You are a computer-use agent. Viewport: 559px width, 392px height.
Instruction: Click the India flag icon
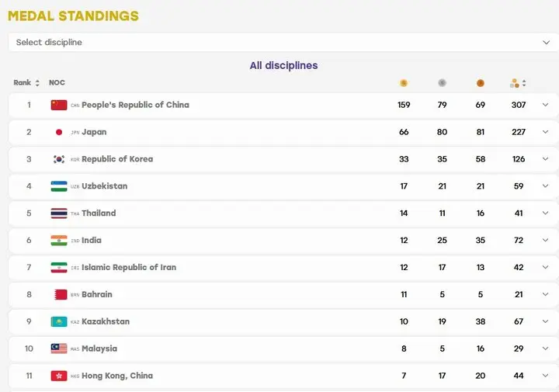point(59,241)
